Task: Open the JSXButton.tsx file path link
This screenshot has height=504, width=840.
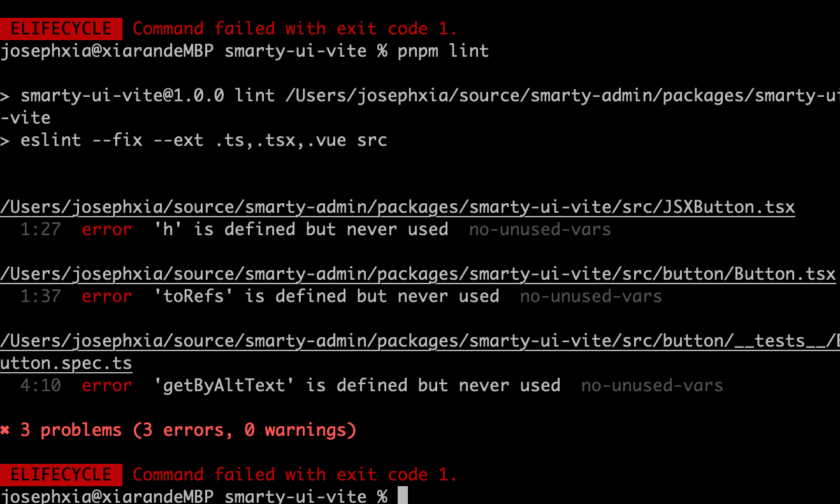Action: pos(398,207)
